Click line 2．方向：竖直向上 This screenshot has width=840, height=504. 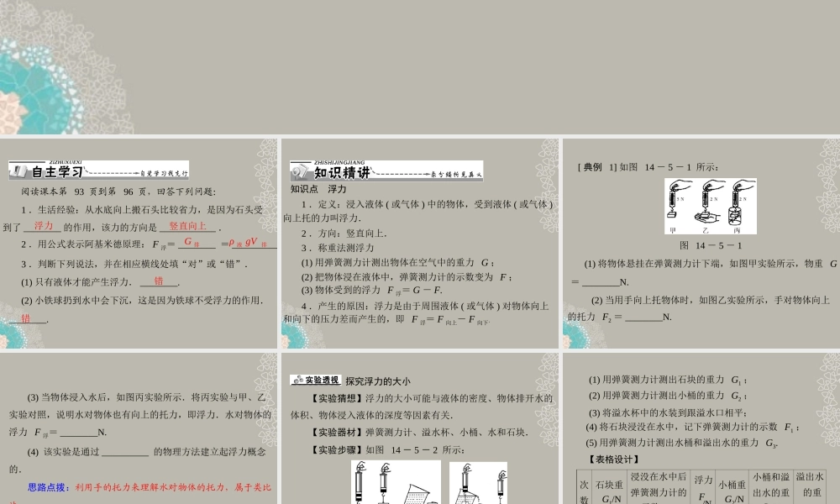(344, 234)
